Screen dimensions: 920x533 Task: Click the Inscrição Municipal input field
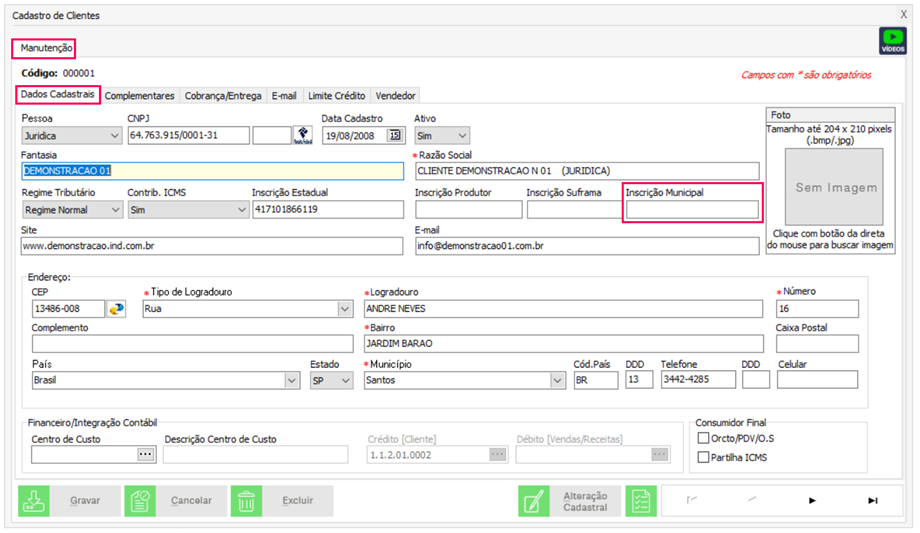coord(691,210)
